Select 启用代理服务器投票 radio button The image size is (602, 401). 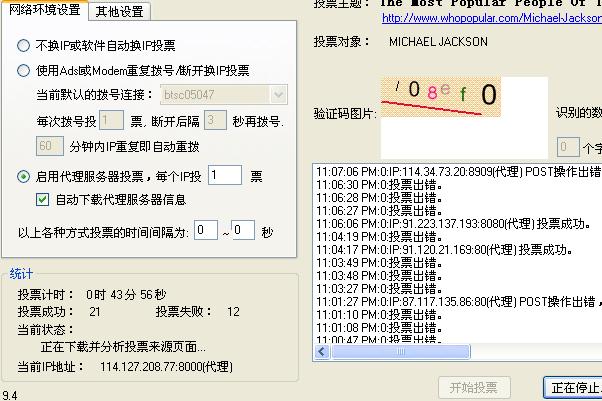[x=24, y=176]
